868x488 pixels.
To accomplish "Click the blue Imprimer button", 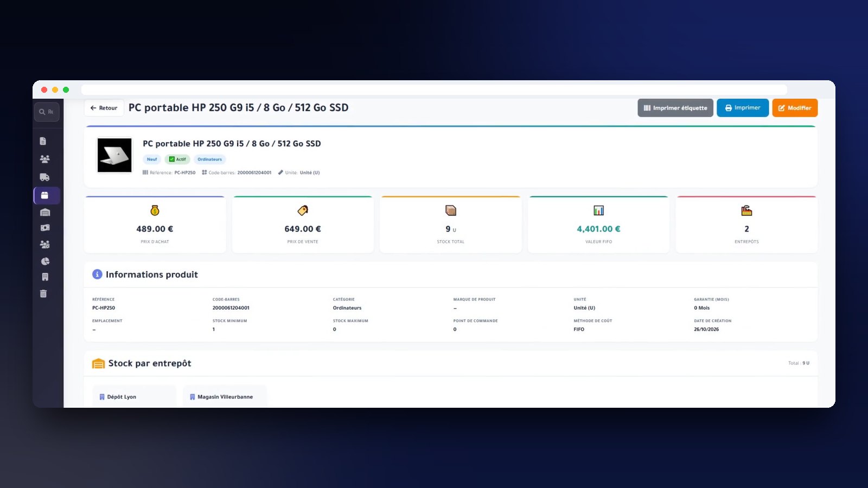I will click(x=743, y=108).
